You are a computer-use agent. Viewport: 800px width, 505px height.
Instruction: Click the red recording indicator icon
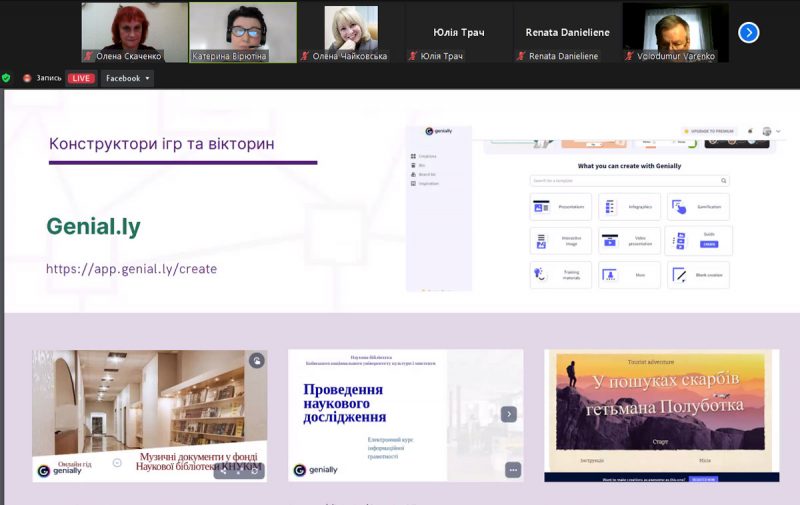click(x=27, y=78)
